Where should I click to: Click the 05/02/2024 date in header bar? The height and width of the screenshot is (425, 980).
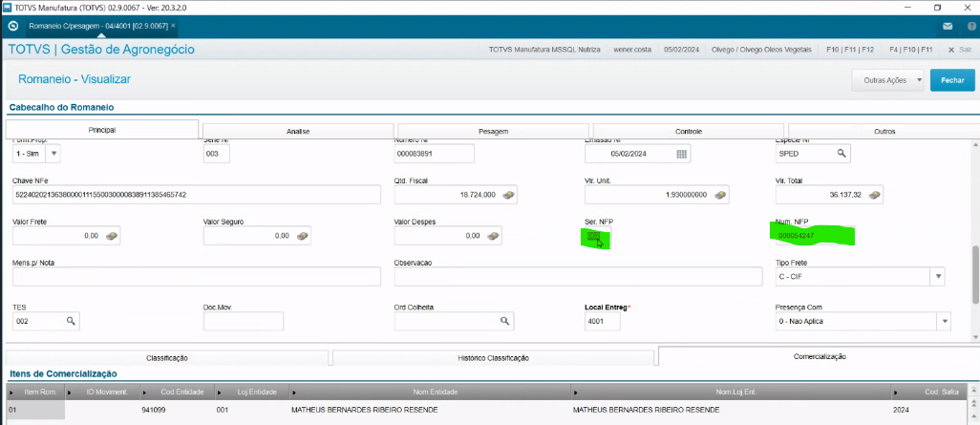(680, 50)
